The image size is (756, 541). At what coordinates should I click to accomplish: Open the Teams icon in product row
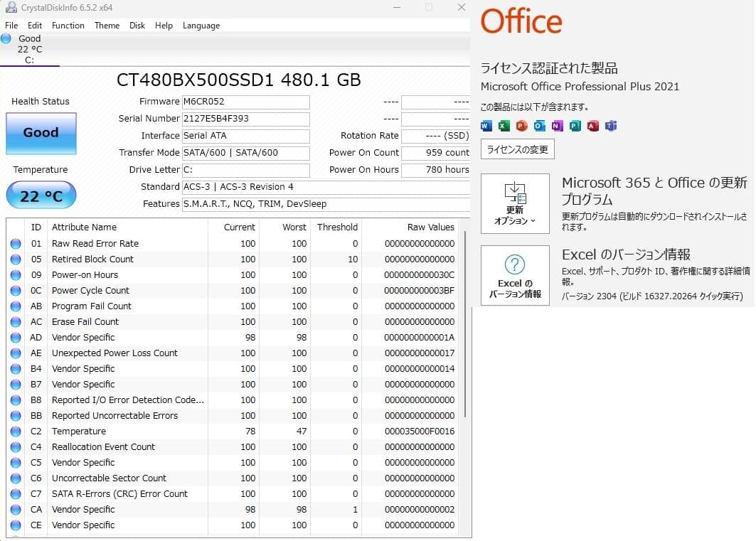pyautogui.click(x=611, y=125)
